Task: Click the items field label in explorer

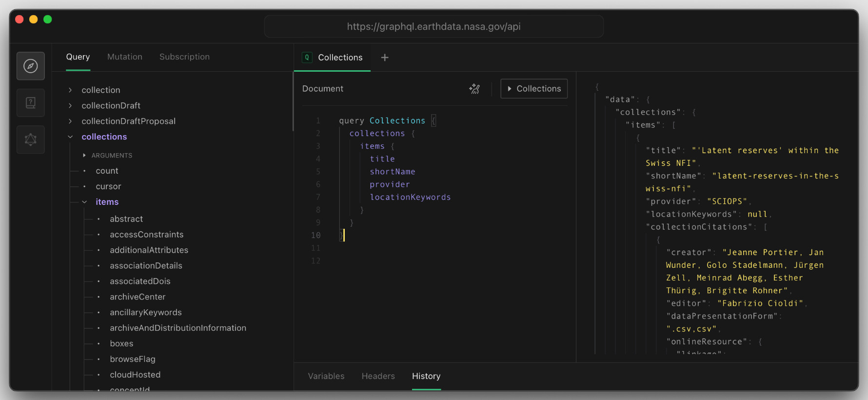Action: tap(107, 202)
